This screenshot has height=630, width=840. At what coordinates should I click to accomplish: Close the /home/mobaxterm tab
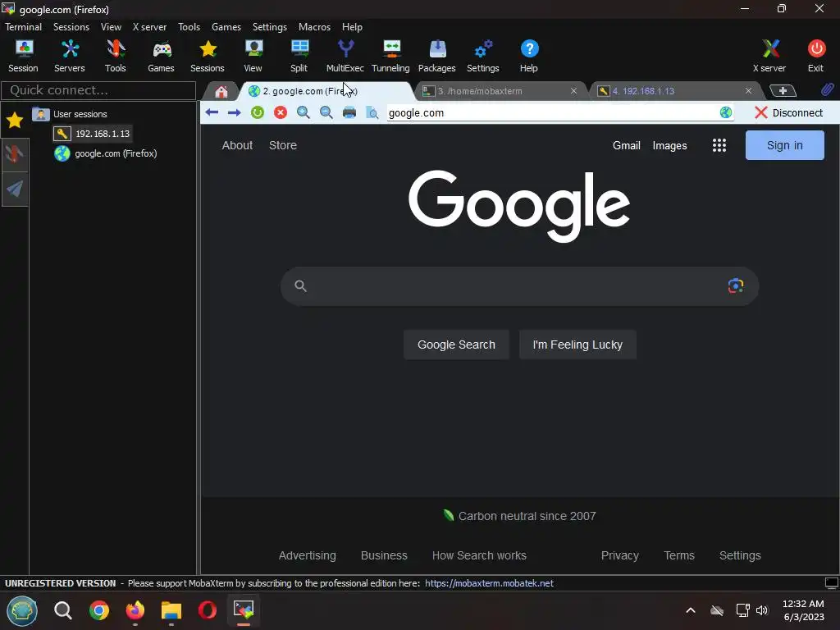(x=573, y=91)
